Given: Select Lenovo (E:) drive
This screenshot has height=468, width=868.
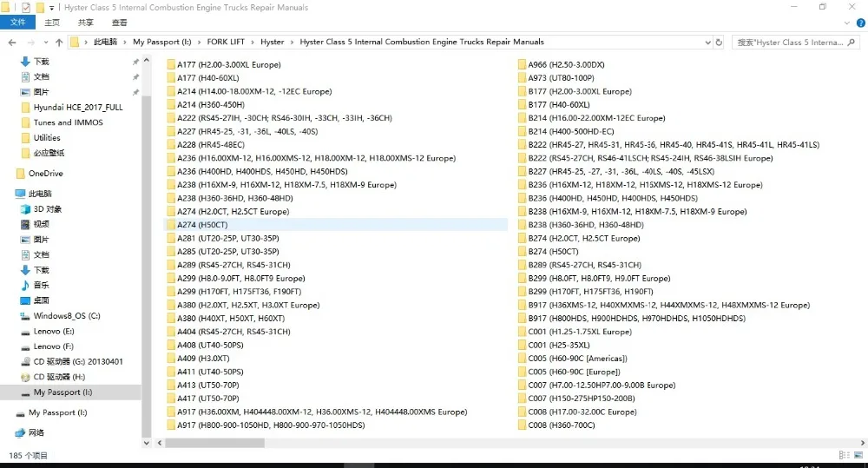Looking at the screenshot, I should click(54, 331).
